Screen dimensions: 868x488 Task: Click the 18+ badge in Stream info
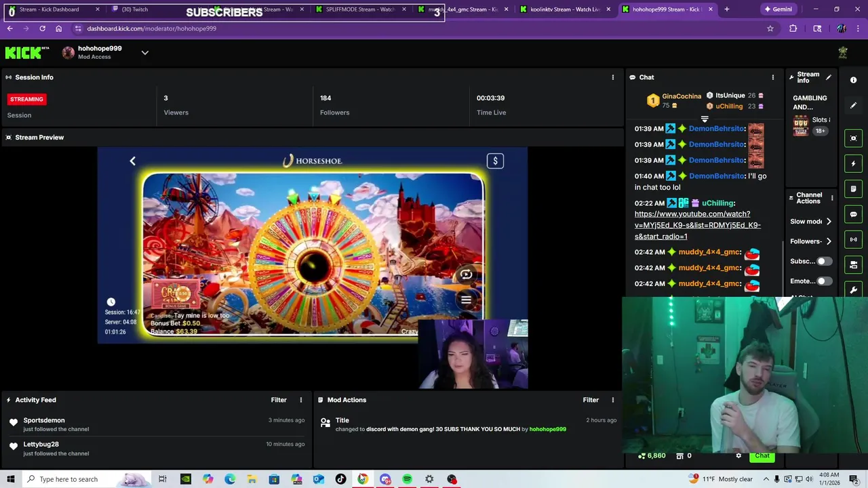pyautogui.click(x=820, y=131)
